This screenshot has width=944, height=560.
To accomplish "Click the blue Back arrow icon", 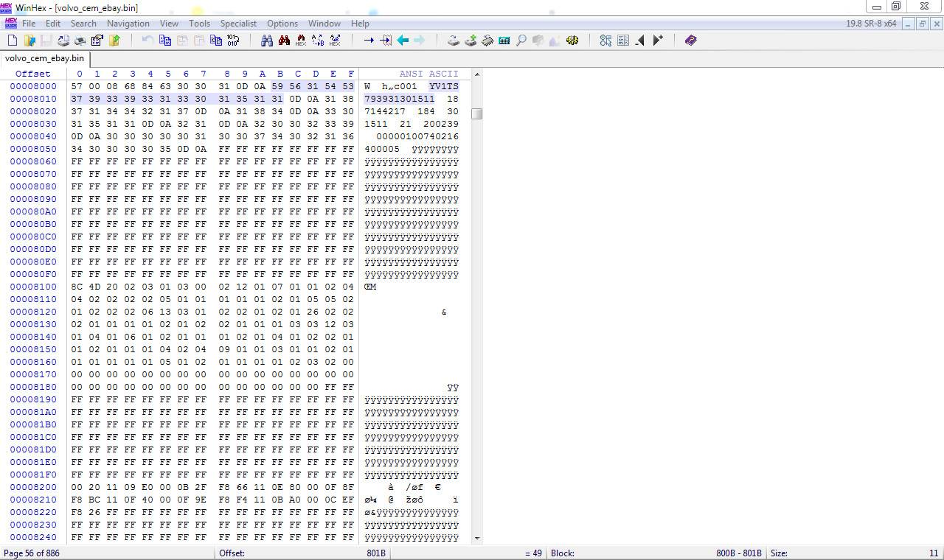I will [x=403, y=41].
